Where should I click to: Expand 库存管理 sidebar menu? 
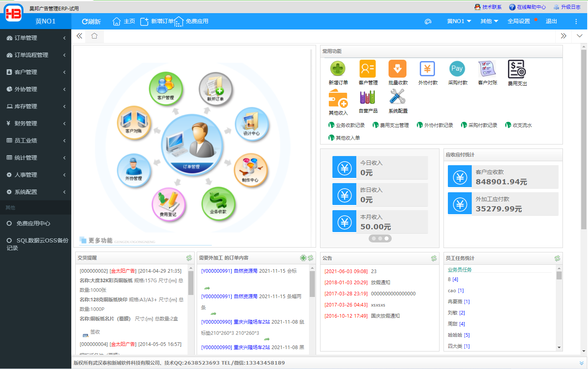point(36,106)
